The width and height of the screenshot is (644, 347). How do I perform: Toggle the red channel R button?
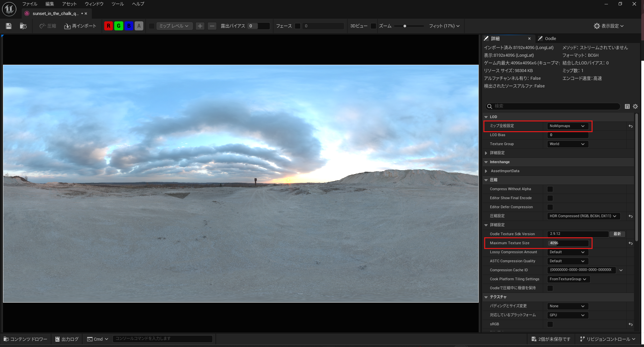coord(108,26)
